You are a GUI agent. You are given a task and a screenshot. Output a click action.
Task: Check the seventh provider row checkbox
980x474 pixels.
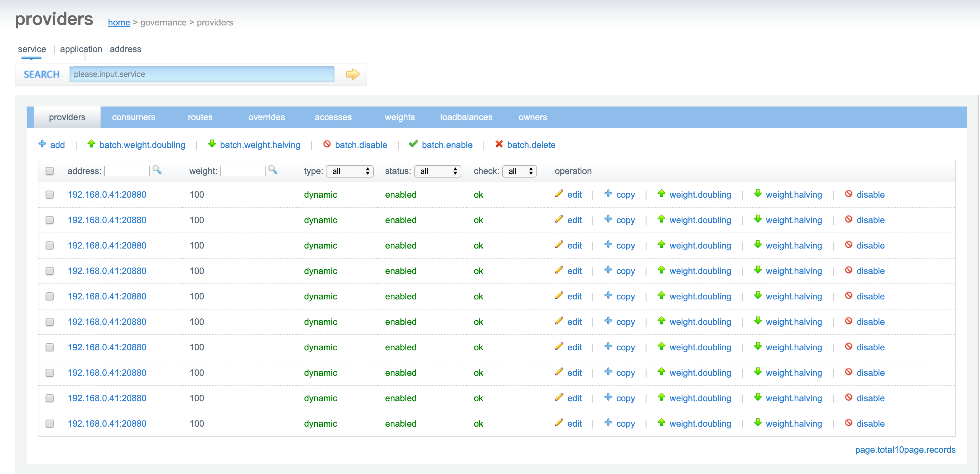[49, 347]
